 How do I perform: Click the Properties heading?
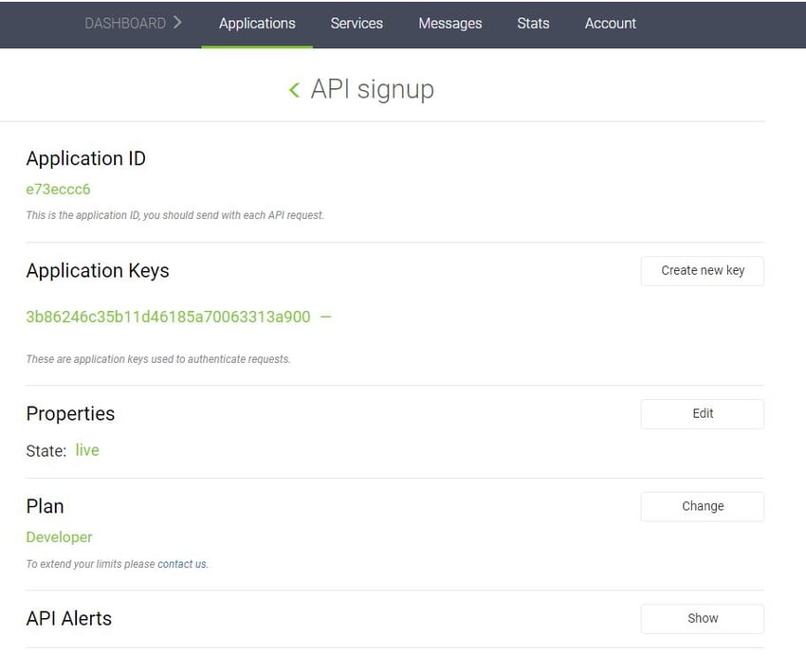pyautogui.click(x=70, y=413)
